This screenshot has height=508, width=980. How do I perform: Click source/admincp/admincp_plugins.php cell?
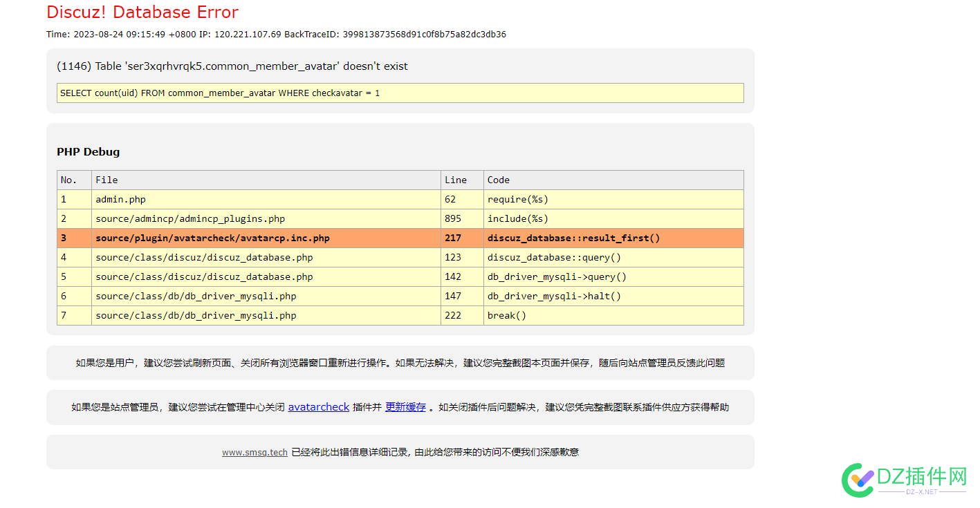[x=266, y=218]
